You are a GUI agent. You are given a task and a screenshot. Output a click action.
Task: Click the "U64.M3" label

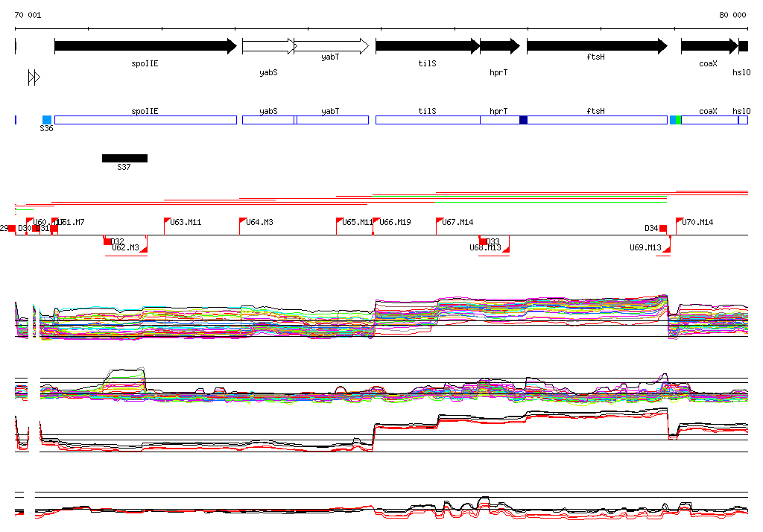click(x=259, y=222)
